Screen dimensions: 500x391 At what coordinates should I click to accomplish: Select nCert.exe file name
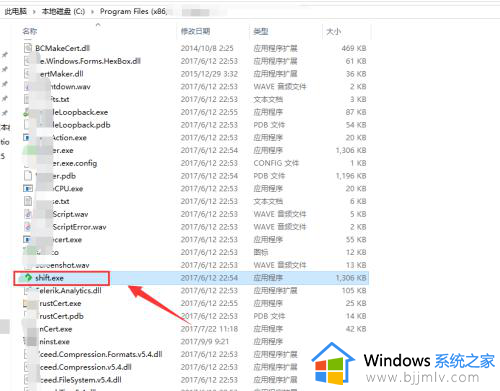coord(56,329)
